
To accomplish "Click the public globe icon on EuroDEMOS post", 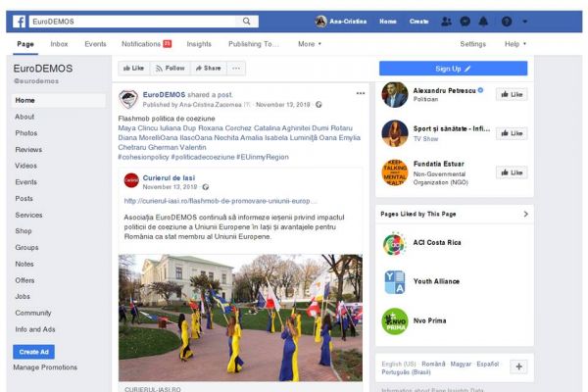I will pyautogui.click(x=318, y=105).
